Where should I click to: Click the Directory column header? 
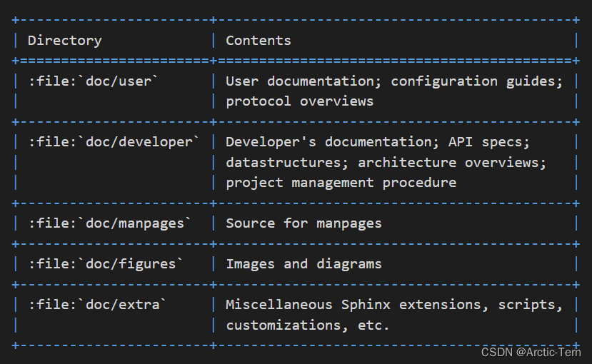[64, 41]
